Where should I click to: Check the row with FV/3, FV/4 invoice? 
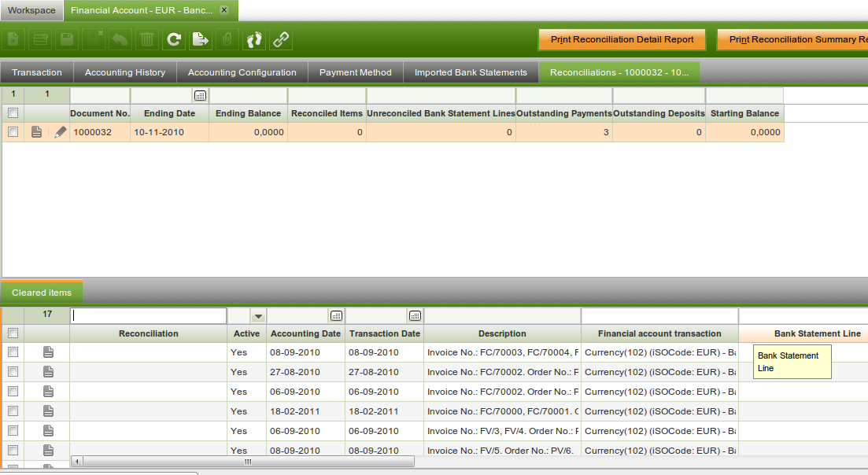13,430
